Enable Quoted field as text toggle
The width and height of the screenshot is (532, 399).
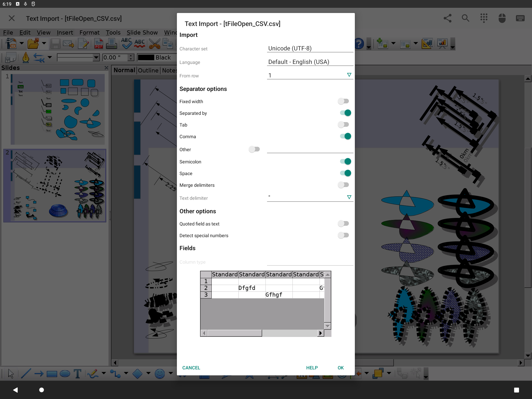343,224
